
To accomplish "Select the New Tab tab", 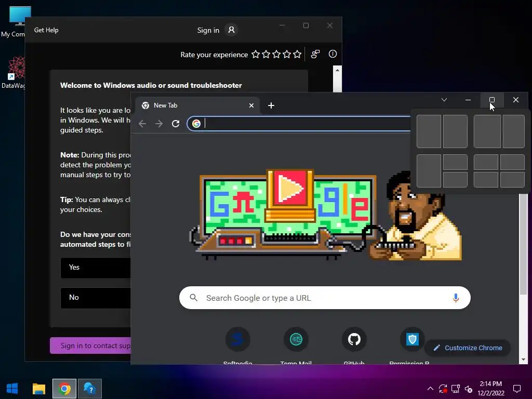I will pos(197,105).
